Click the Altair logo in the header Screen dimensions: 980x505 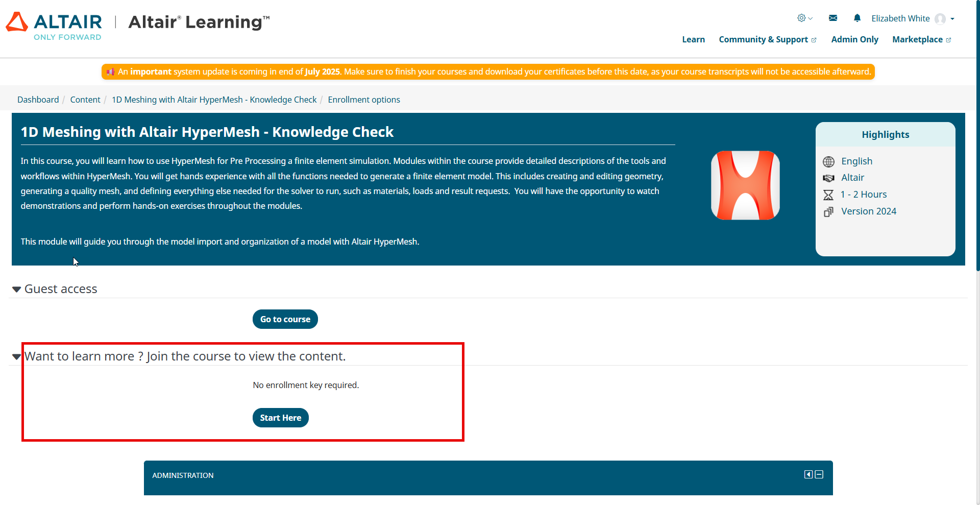[54, 26]
